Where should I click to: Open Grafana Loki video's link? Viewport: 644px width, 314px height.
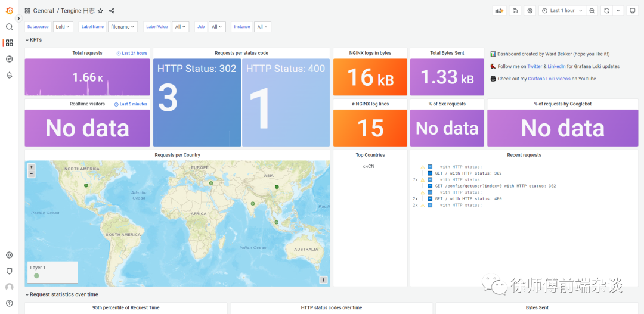point(549,79)
